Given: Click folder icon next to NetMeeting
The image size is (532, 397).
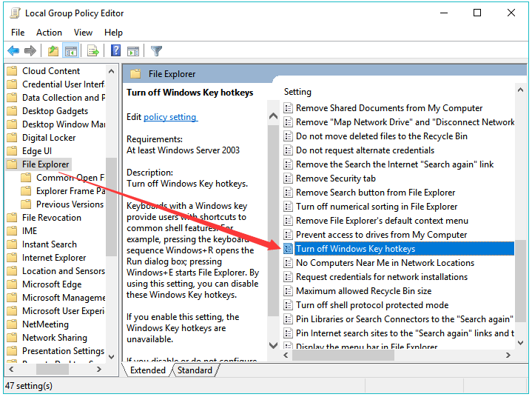Looking at the screenshot, I should click(x=12, y=324).
